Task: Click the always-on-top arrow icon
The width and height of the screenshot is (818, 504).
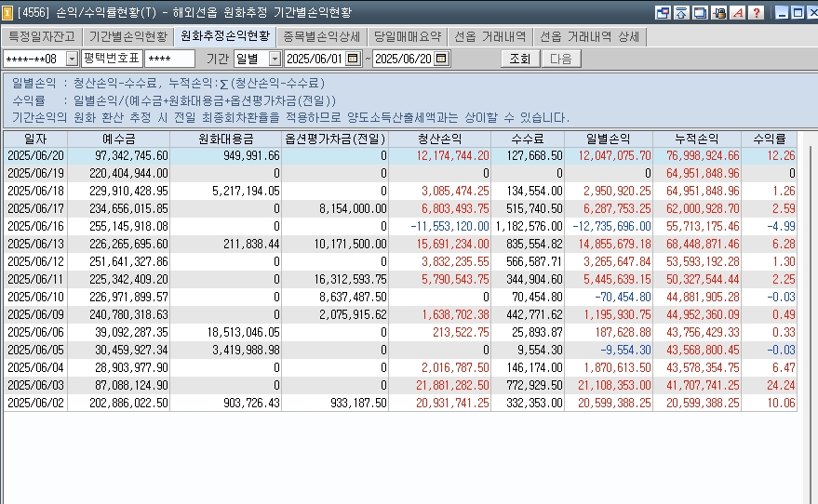Action: pyautogui.click(x=681, y=12)
